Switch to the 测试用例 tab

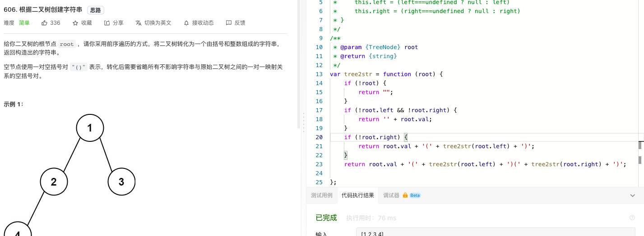point(321,195)
